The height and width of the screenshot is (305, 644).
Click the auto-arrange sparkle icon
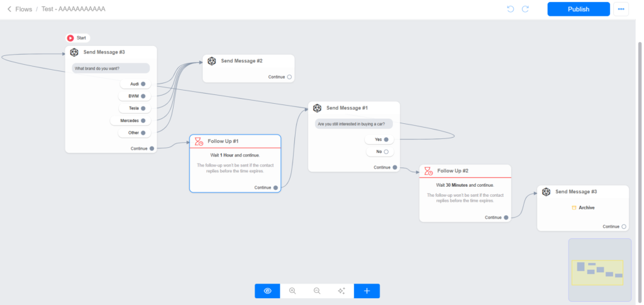coord(341,291)
